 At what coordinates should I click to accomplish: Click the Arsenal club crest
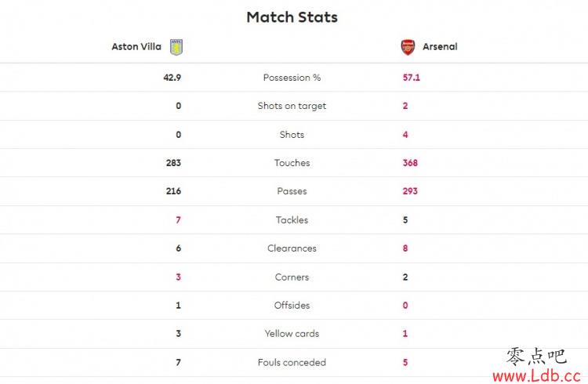[x=408, y=47]
